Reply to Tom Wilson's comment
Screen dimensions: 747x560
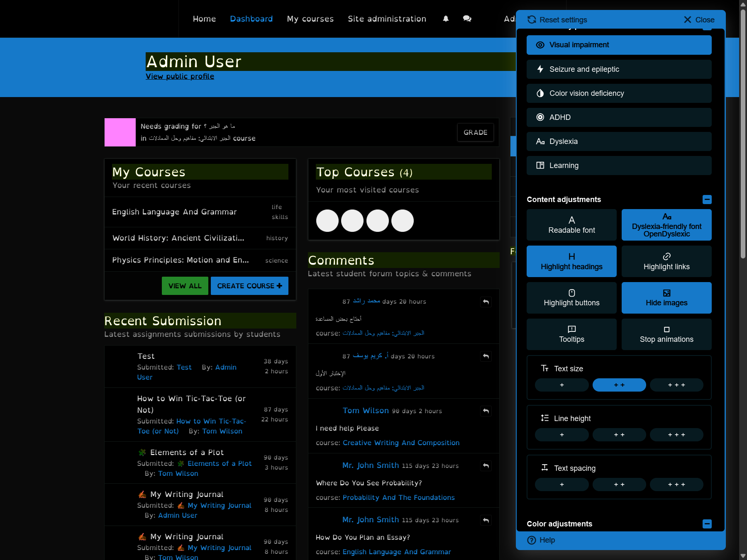(x=485, y=411)
